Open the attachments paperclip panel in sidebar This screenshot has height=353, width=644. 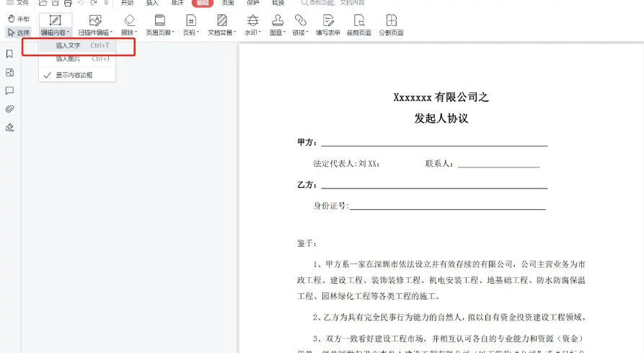(x=10, y=109)
